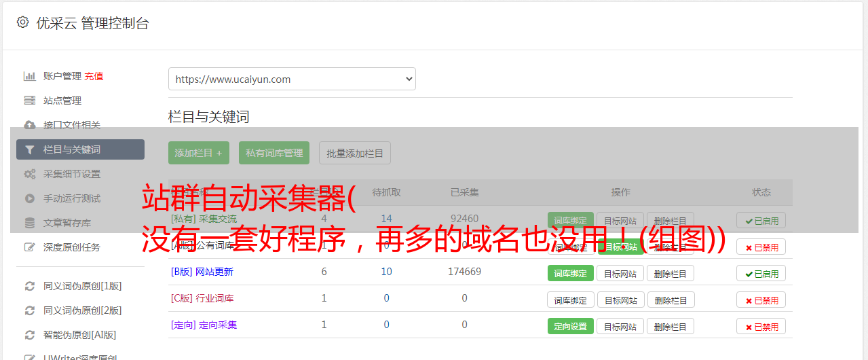This screenshot has height=360, width=868.
Task: Click 删除栏目 in the 网站更新 row
Action: click(671, 273)
